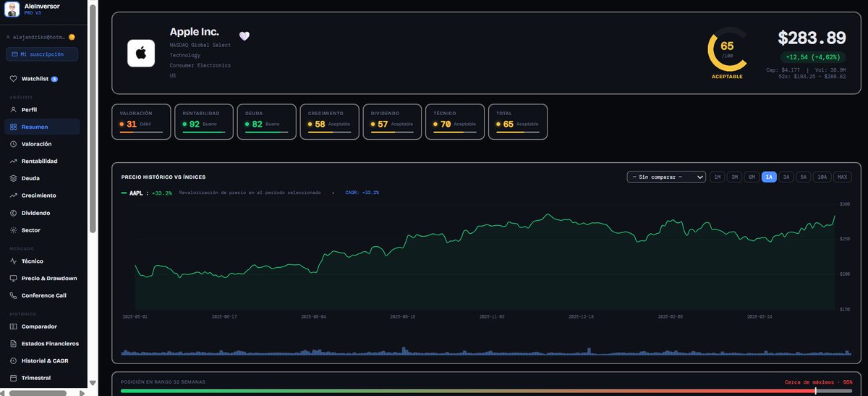
Task: Select the 3M time range
Action: (735, 177)
